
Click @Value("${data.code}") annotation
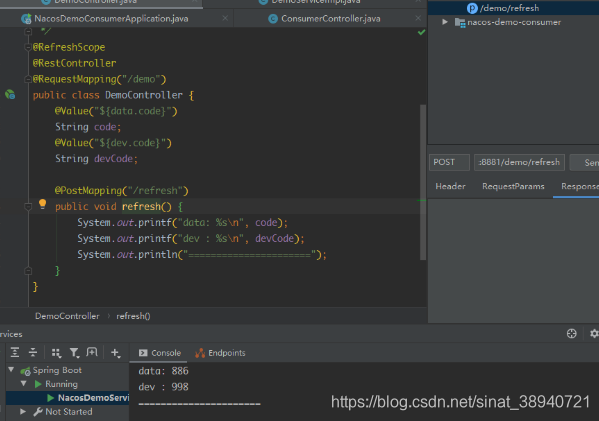pos(116,111)
